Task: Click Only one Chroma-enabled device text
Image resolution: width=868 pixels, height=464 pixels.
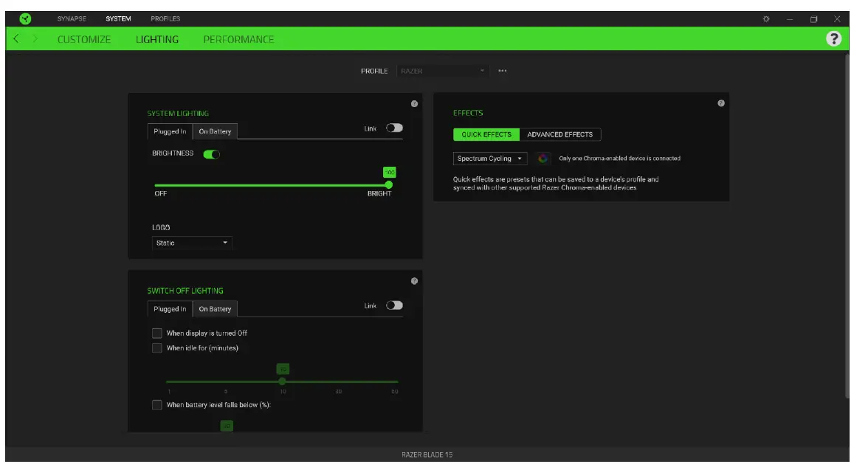Action: pos(619,158)
